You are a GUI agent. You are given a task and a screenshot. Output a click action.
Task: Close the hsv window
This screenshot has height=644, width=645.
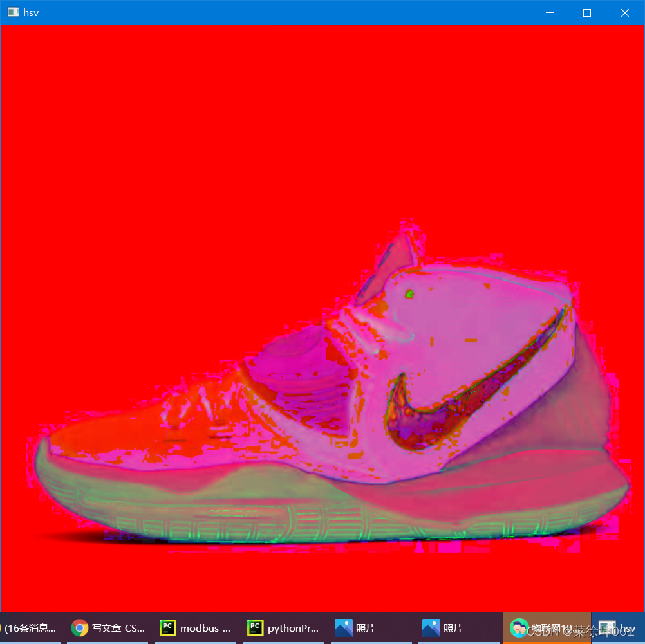click(x=625, y=13)
